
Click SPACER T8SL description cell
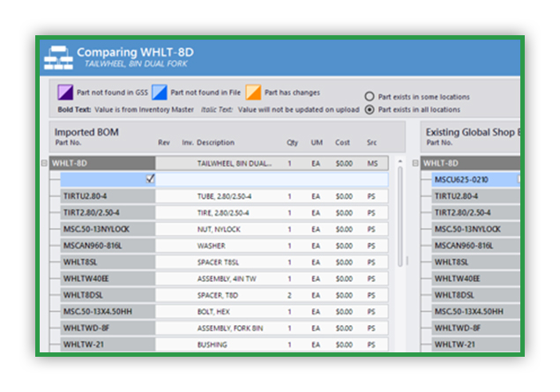click(x=218, y=263)
